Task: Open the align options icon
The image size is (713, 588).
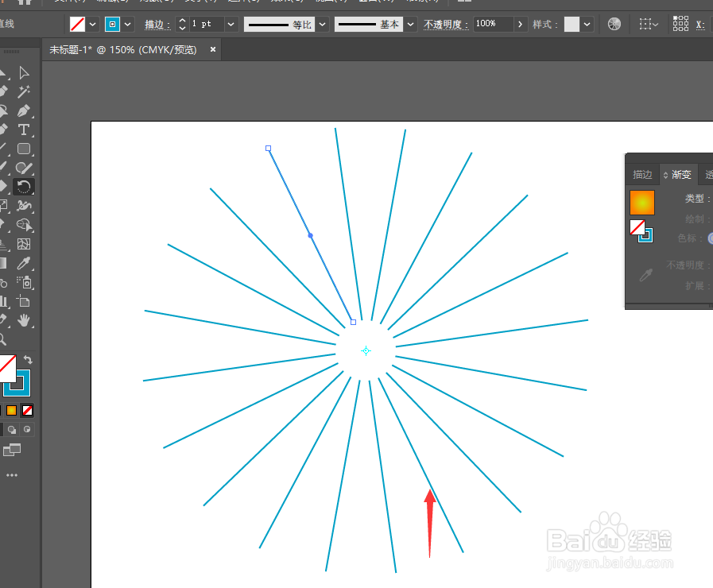Action: (648, 24)
